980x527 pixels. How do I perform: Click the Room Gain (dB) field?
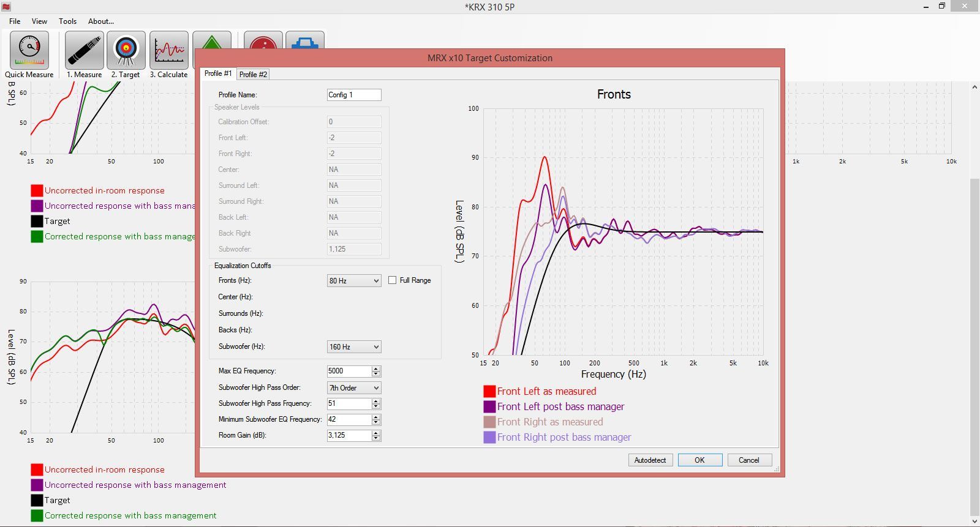coord(349,435)
